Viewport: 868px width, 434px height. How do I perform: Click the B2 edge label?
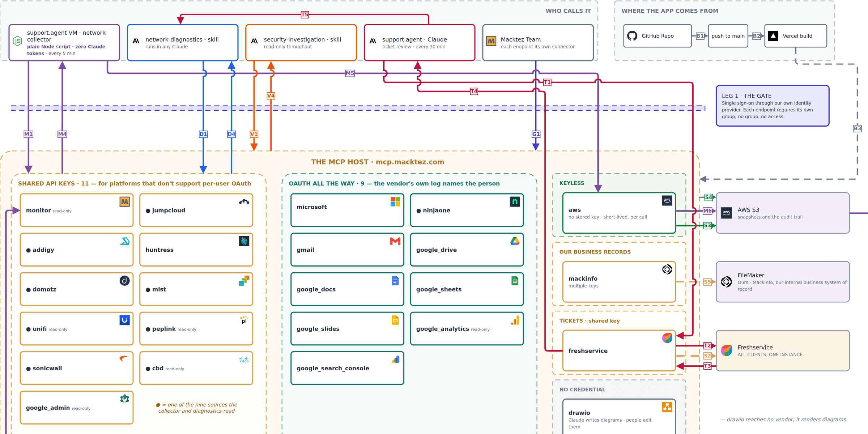click(x=757, y=36)
